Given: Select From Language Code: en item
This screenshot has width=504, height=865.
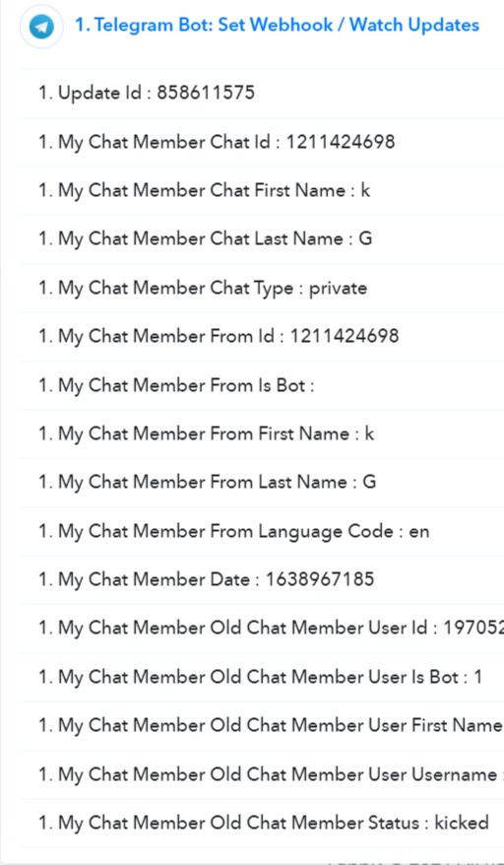Looking at the screenshot, I should click(262, 531).
